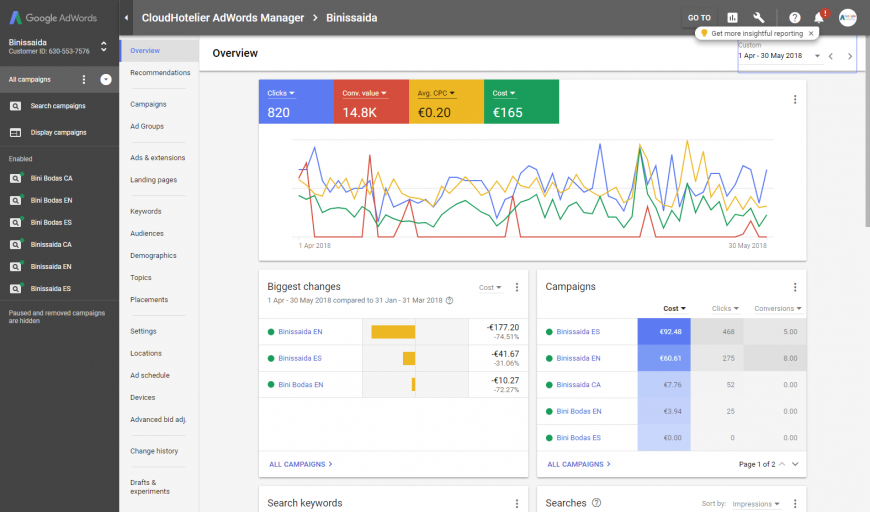The height and width of the screenshot is (512, 870).
Task: Open the reports bar-chart icon
Action: tap(732, 18)
